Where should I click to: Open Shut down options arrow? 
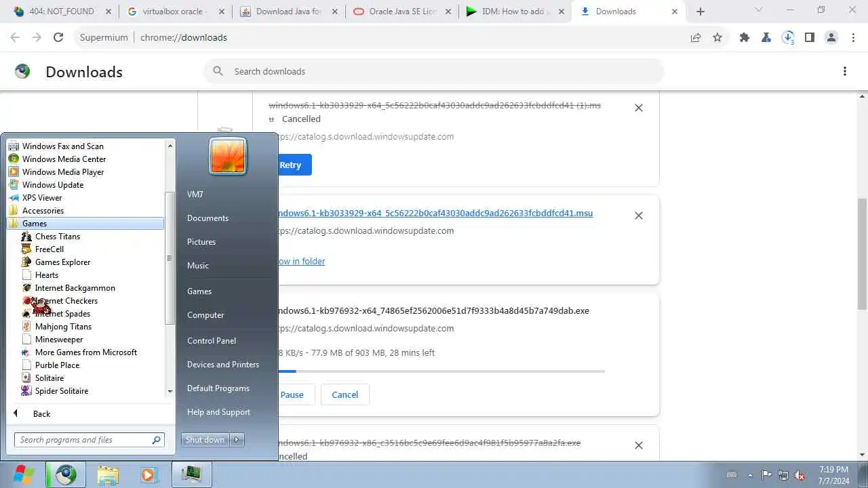tap(237, 440)
